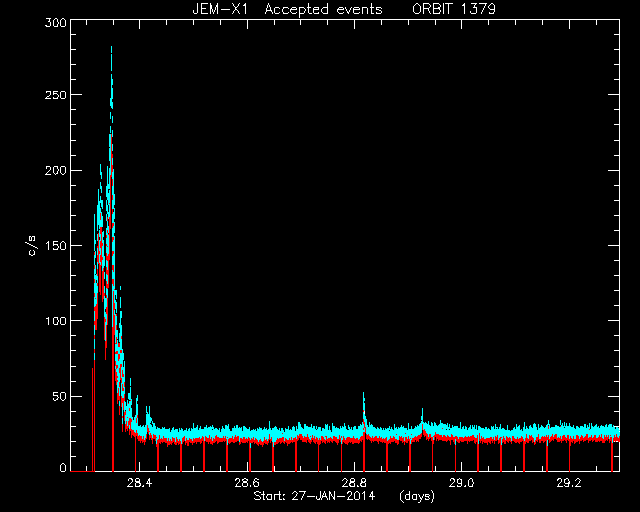Click the Start: 27-JAN-2014 axis label
Screen dimensions: 640x512
[314, 496]
